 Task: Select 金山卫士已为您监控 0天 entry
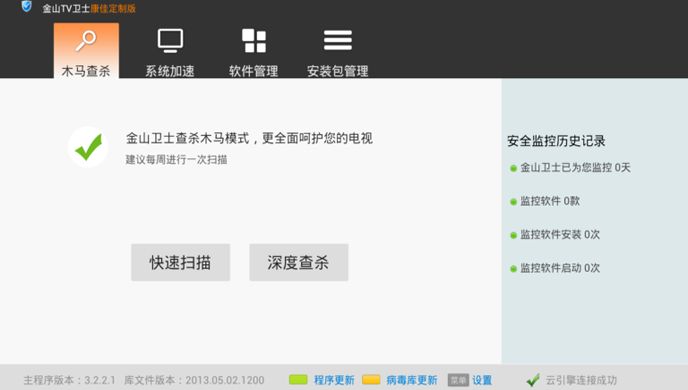click(570, 168)
